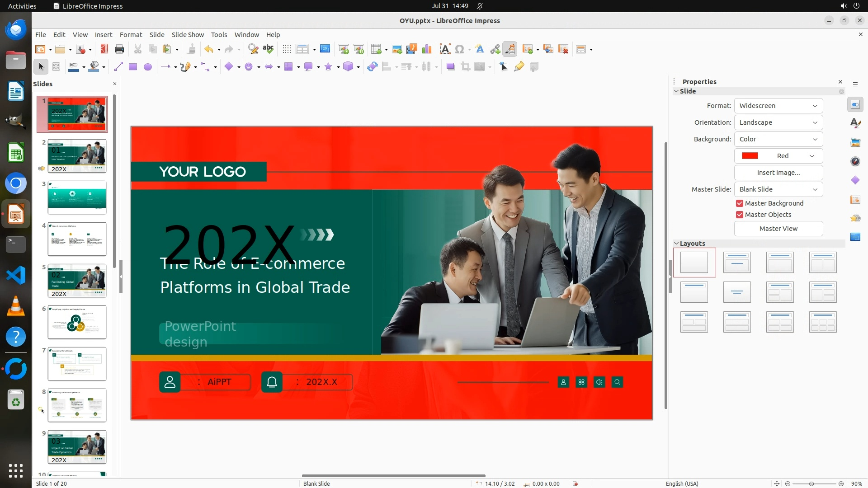The image size is (868, 488).
Task: Uncheck the Master Objects checkbox
Action: pos(740,215)
